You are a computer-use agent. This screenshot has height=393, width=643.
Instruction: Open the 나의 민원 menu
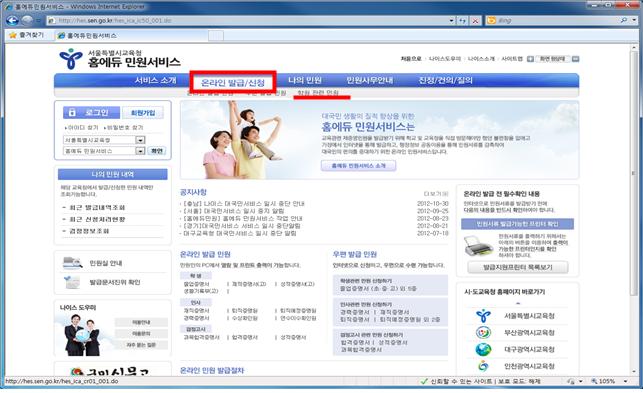[304, 80]
